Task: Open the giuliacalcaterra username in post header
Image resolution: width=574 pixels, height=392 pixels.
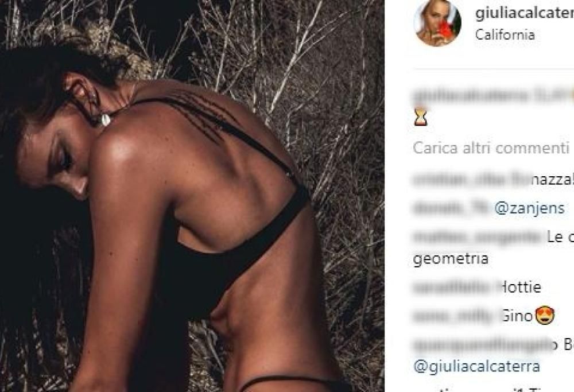Action: pyautogui.click(x=524, y=13)
